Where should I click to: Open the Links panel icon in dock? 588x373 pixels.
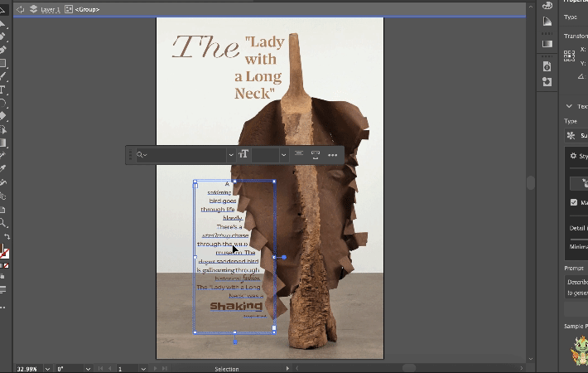coord(547,82)
